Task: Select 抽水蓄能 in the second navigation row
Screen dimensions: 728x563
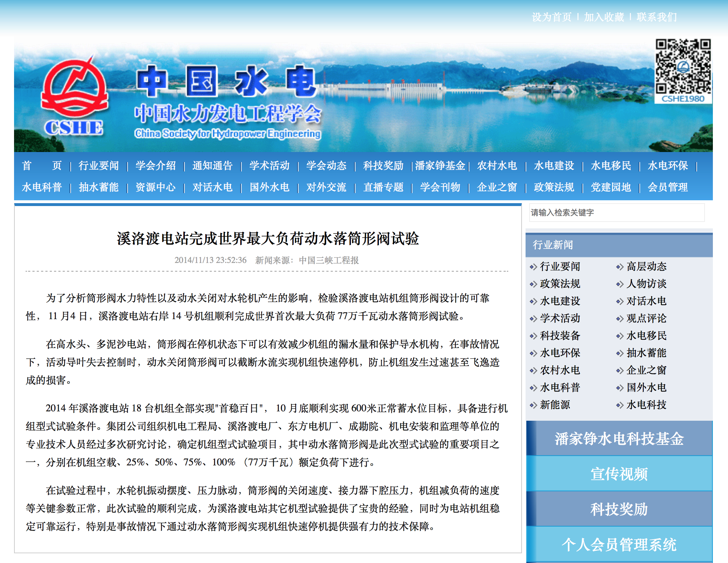Action: tap(98, 187)
